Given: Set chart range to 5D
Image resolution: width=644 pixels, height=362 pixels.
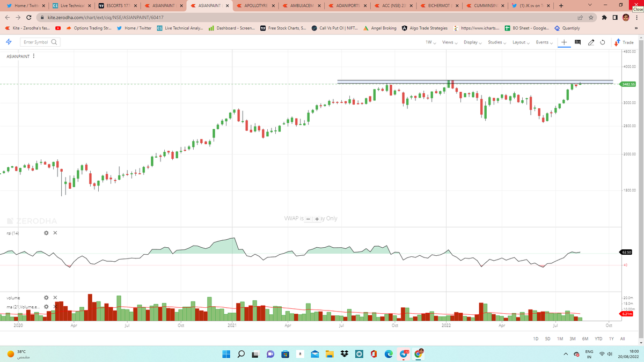Looking at the screenshot, I should [x=547, y=338].
